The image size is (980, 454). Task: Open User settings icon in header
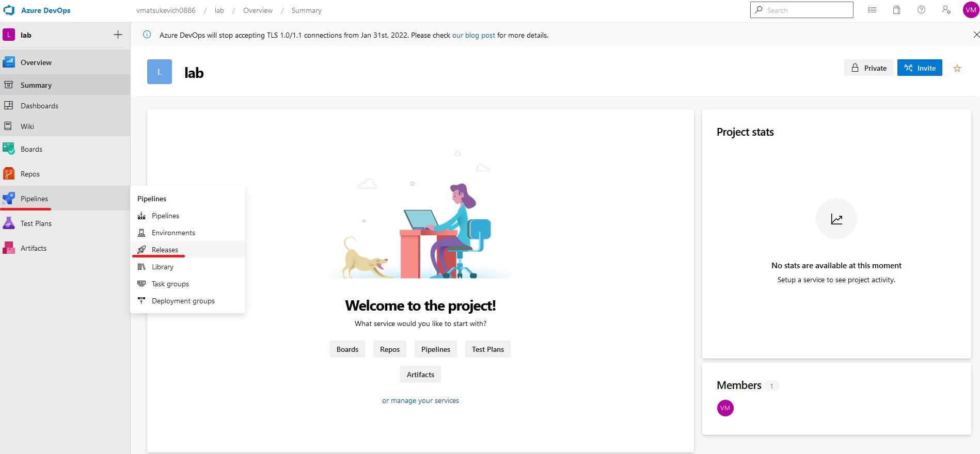click(x=946, y=10)
